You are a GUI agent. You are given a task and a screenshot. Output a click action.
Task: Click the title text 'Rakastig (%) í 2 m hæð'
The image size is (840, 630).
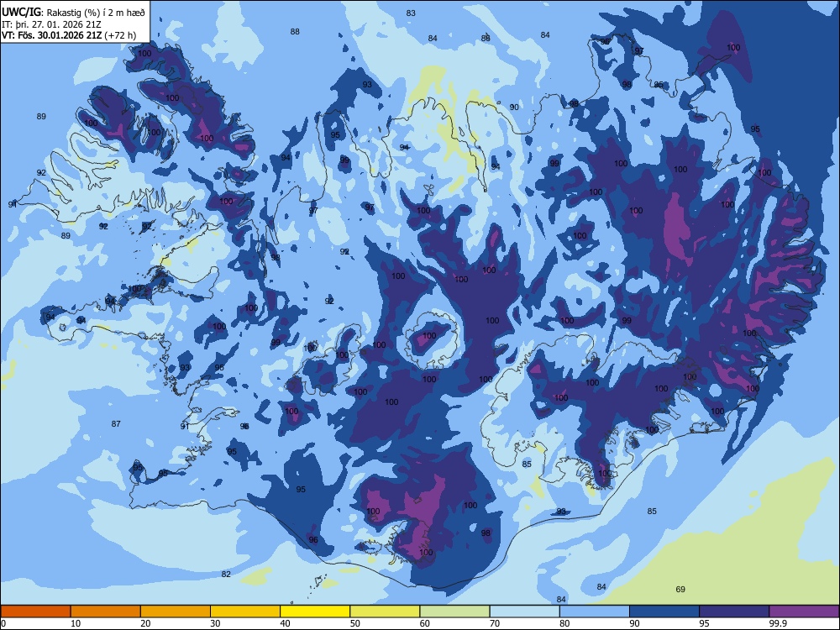pos(96,12)
